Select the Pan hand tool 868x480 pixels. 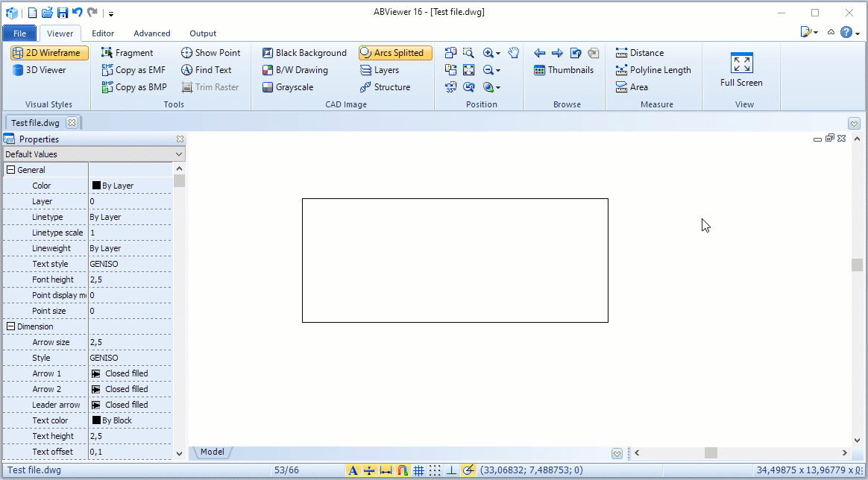tap(512, 52)
